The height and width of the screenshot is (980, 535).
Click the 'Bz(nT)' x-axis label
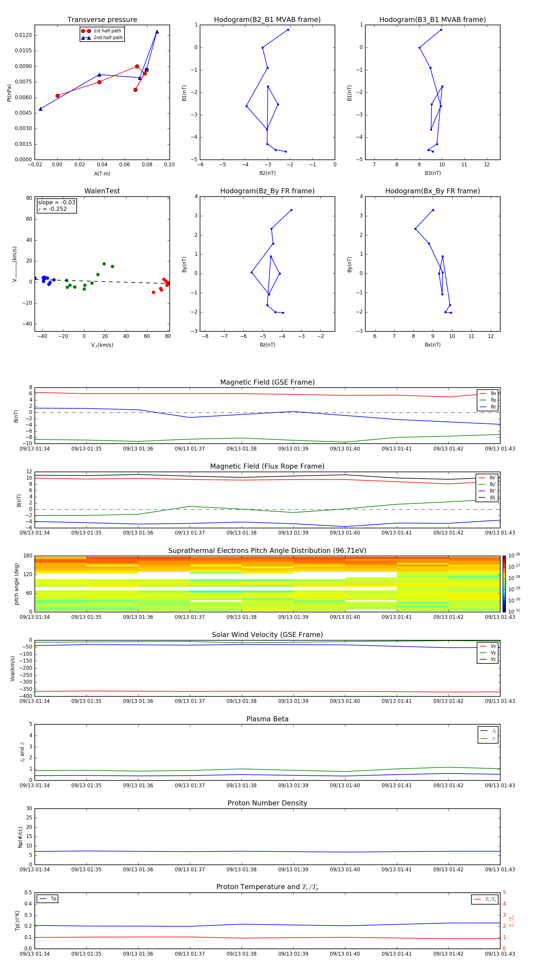coord(267,345)
